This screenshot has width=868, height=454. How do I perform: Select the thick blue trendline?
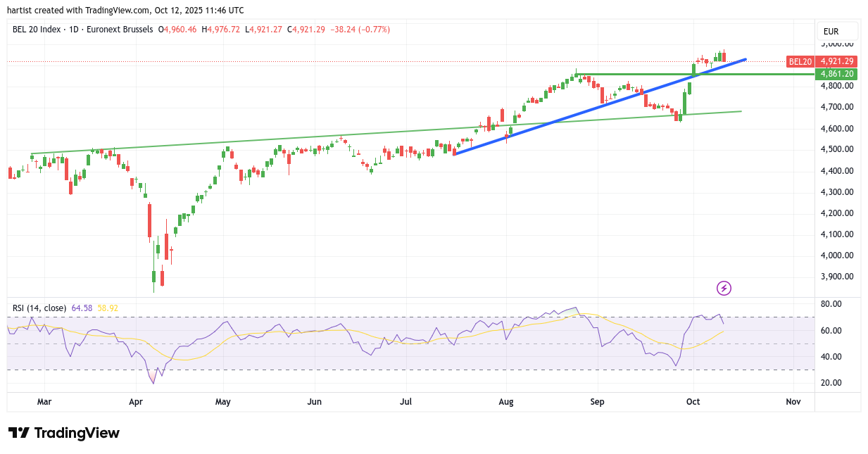click(598, 106)
